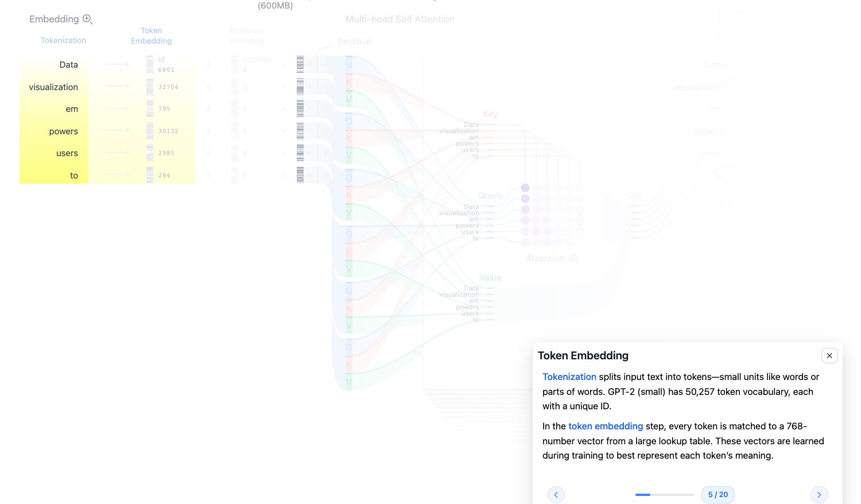The image size is (861, 504).
Task: Open the Tokenization link in popup
Action: (569, 377)
